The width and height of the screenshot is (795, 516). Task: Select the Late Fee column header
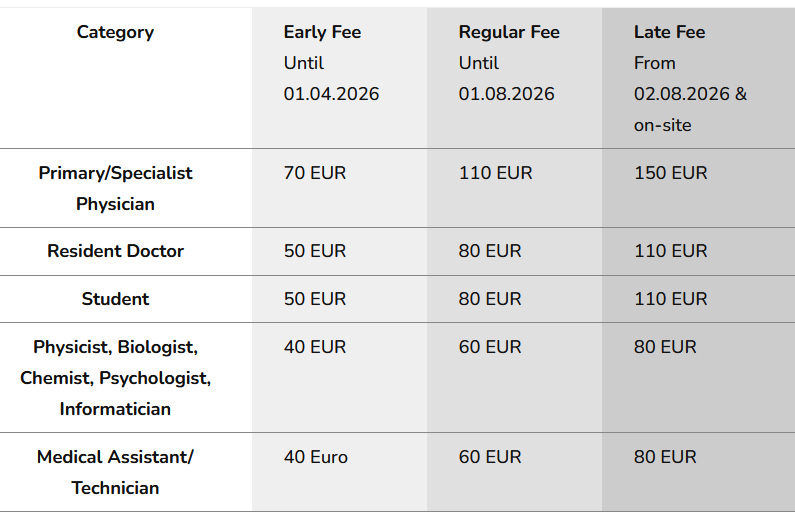click(x=669, y=32)
